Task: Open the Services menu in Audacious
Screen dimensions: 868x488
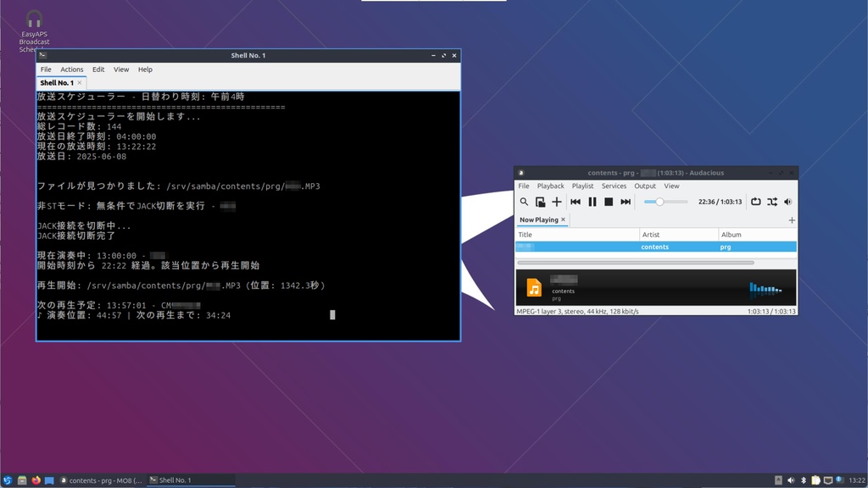Action: [x=614, y=186]
